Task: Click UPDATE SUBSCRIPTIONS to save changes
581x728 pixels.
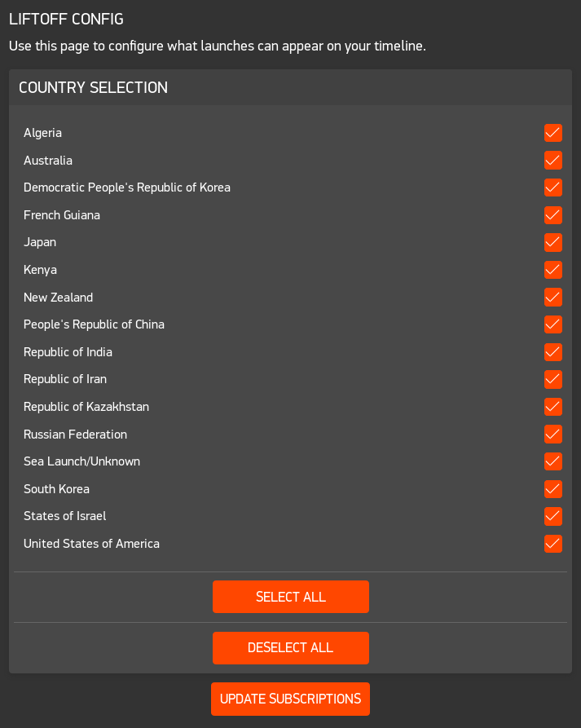Action: [290, 699]
